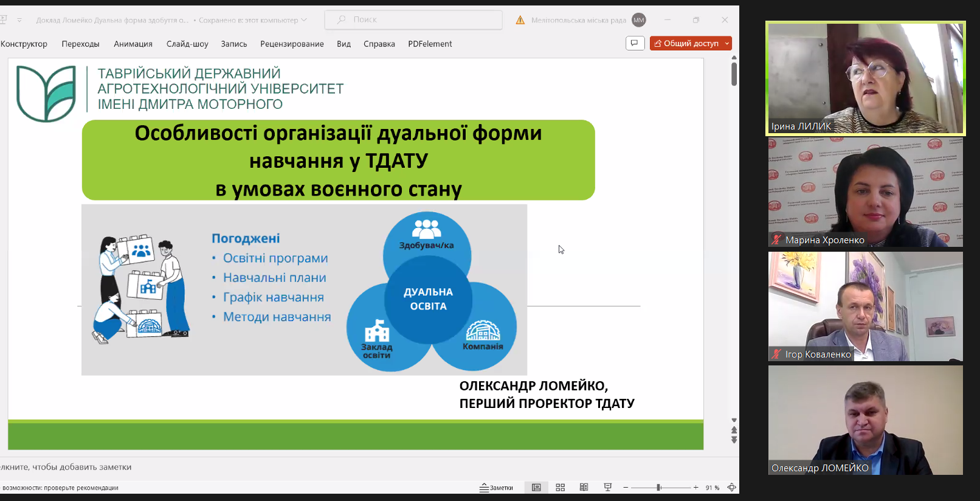
Task: Click Марина Хроленко's muted microphone icon
Action: tap(776, 240)
